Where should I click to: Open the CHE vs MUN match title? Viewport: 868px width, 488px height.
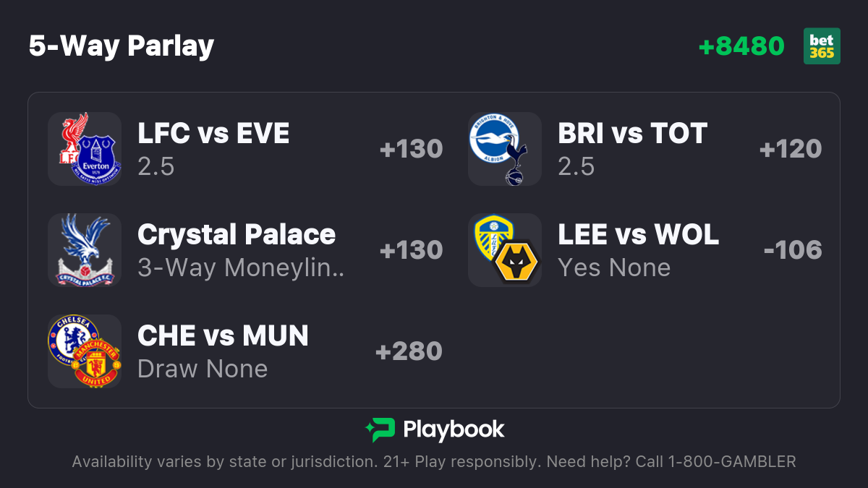[x=223, y=336]
